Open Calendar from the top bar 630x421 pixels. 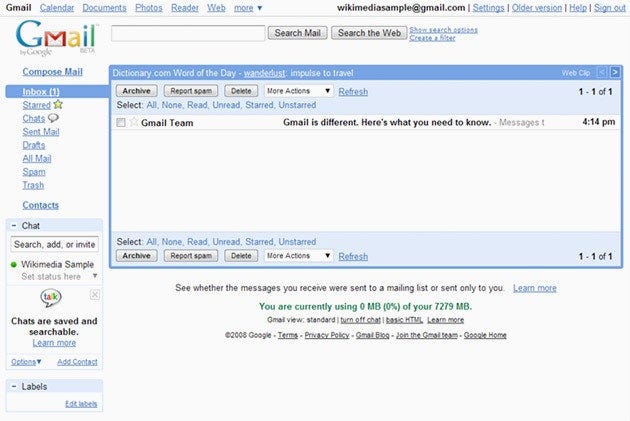(x=57, y=8)
